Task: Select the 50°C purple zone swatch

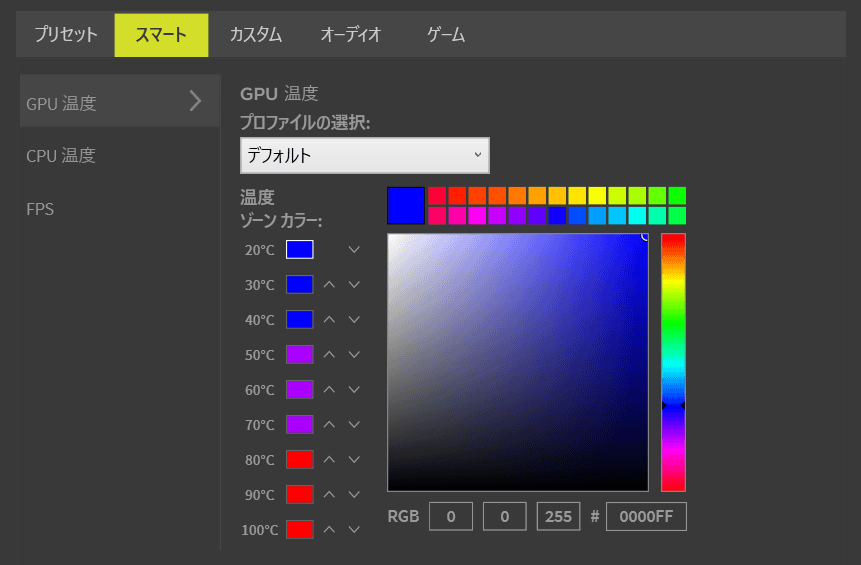Action: 300,355
